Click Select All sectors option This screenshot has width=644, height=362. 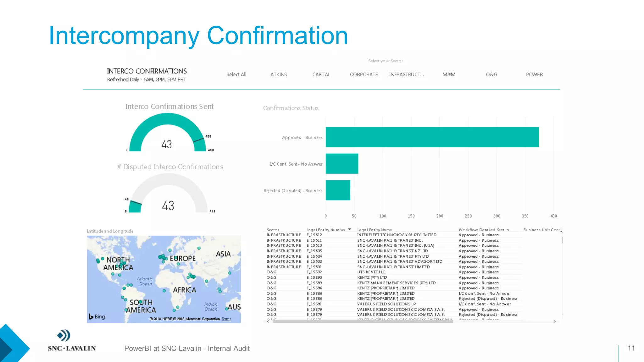(x=236, y=74)
